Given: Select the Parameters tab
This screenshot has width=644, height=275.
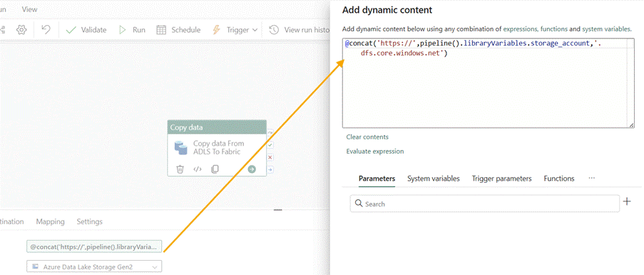Looking at the screenshot, I should pos(377,179).
